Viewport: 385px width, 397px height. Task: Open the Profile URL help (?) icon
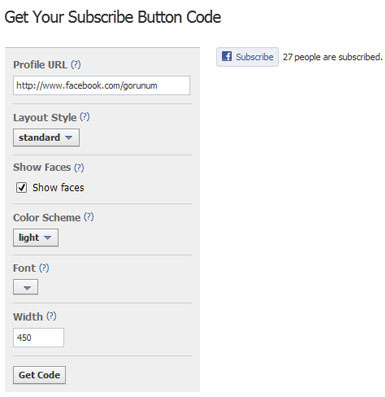click(76, 64)
